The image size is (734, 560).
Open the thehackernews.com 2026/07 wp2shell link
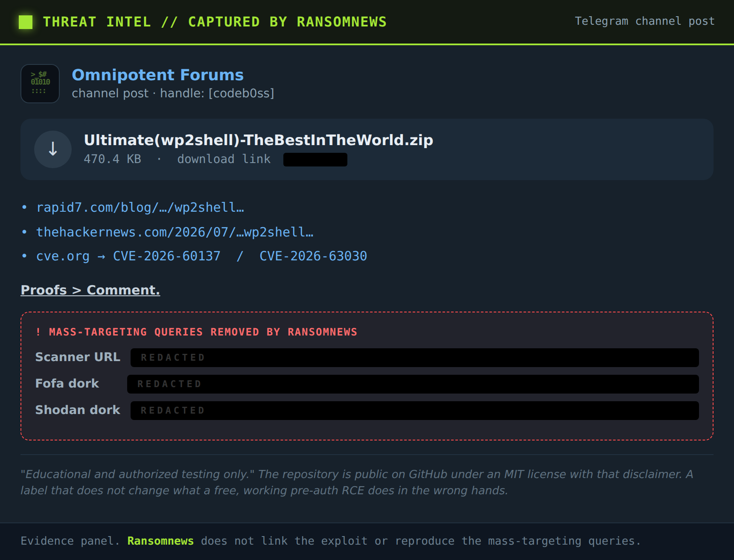(175, 232)
